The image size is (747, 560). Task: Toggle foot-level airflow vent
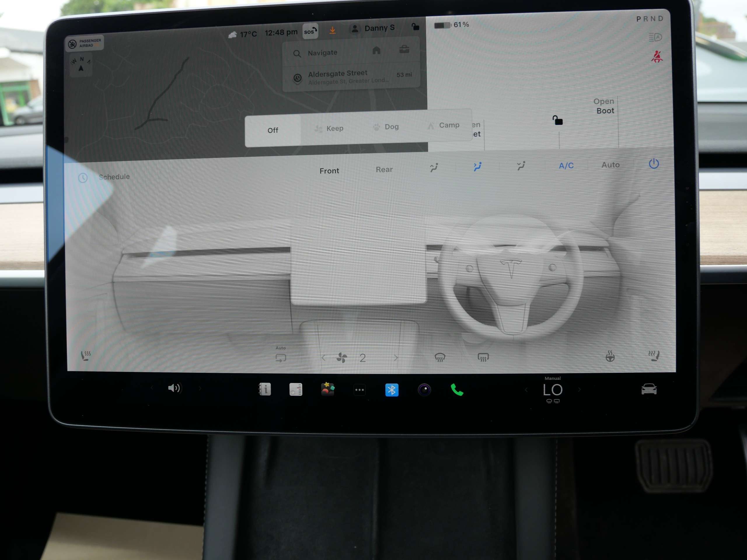click(x=521, y=166)
